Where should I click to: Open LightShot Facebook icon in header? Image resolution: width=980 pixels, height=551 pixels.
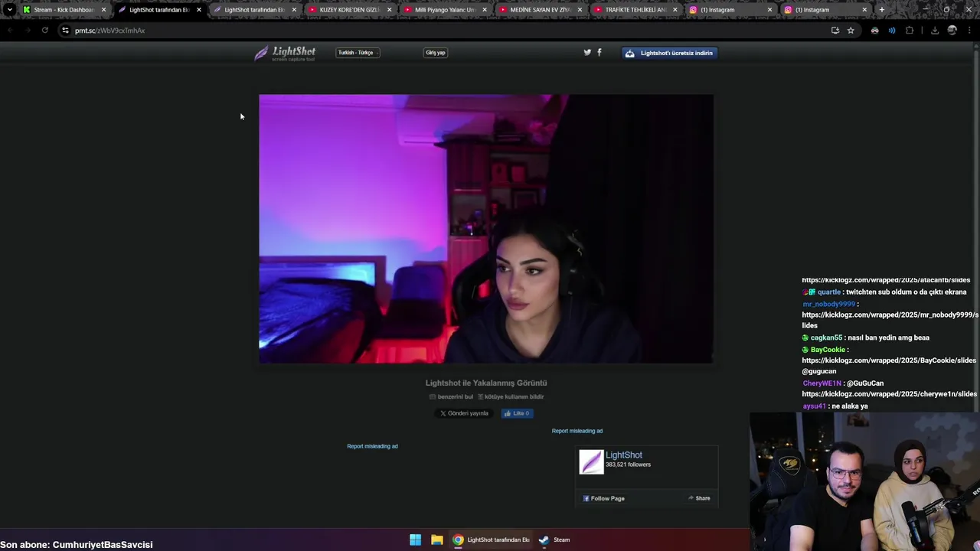pyautogui.click(x=599, y=52)
